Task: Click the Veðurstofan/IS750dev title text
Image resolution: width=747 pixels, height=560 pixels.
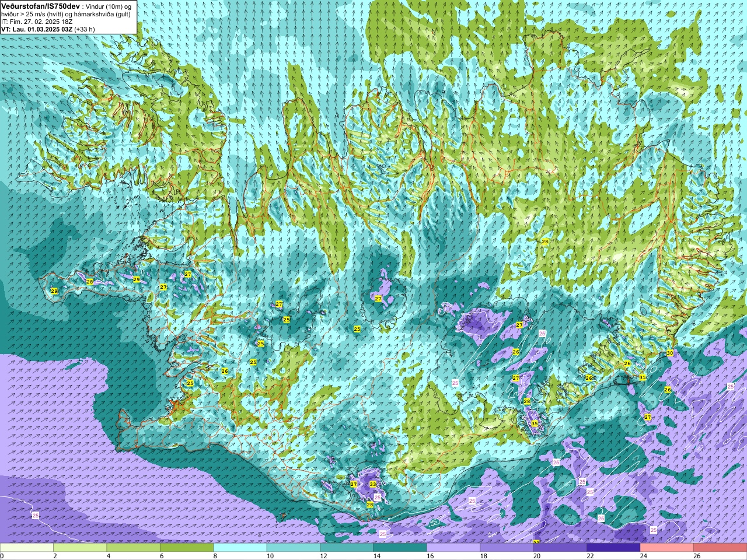Action: pyautogui.click(x=41, y=5)
